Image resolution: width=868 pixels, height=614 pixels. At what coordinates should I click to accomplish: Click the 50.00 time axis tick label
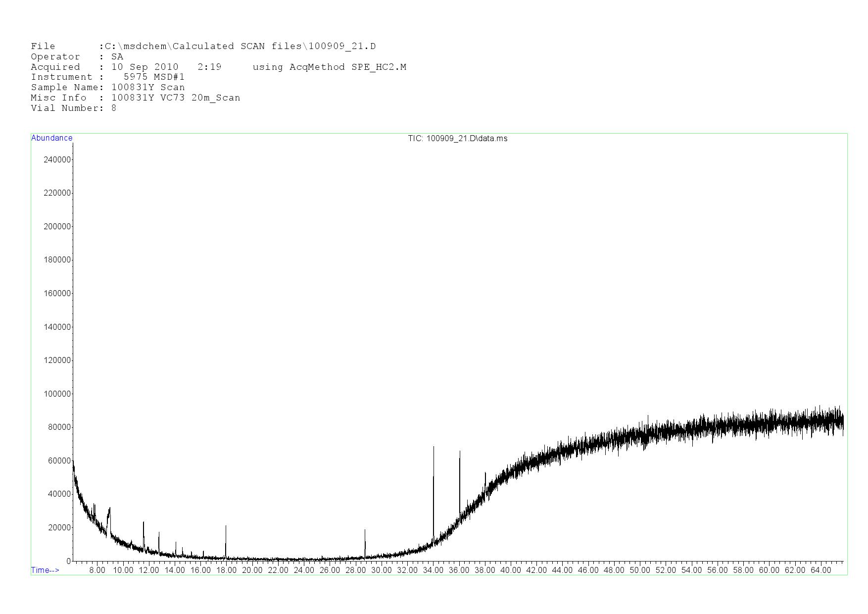639,570
